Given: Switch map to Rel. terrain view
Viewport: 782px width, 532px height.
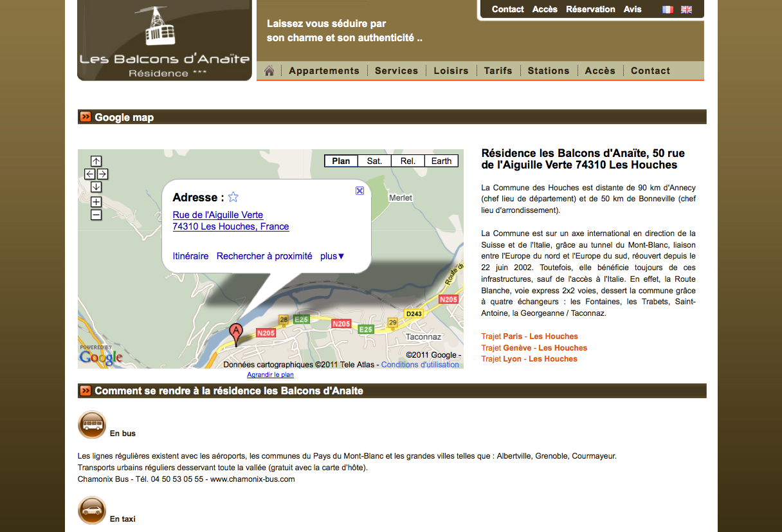Looking at the screenshot, I should coord(408,161).
